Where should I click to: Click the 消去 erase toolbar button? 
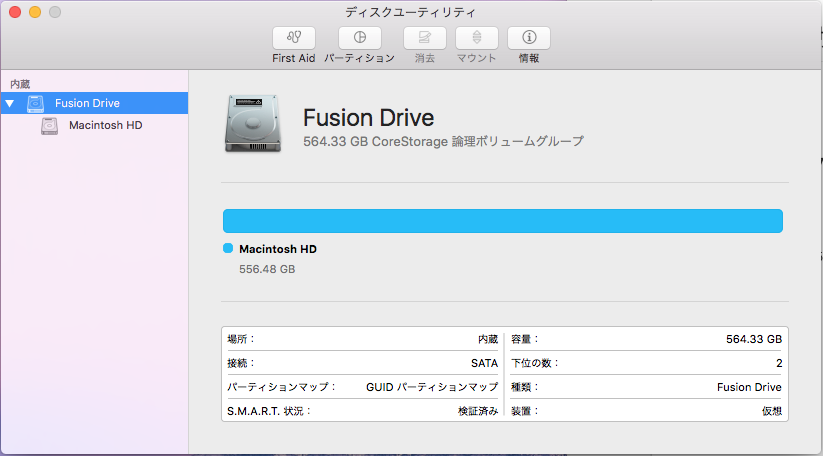[x=425, y=38]
